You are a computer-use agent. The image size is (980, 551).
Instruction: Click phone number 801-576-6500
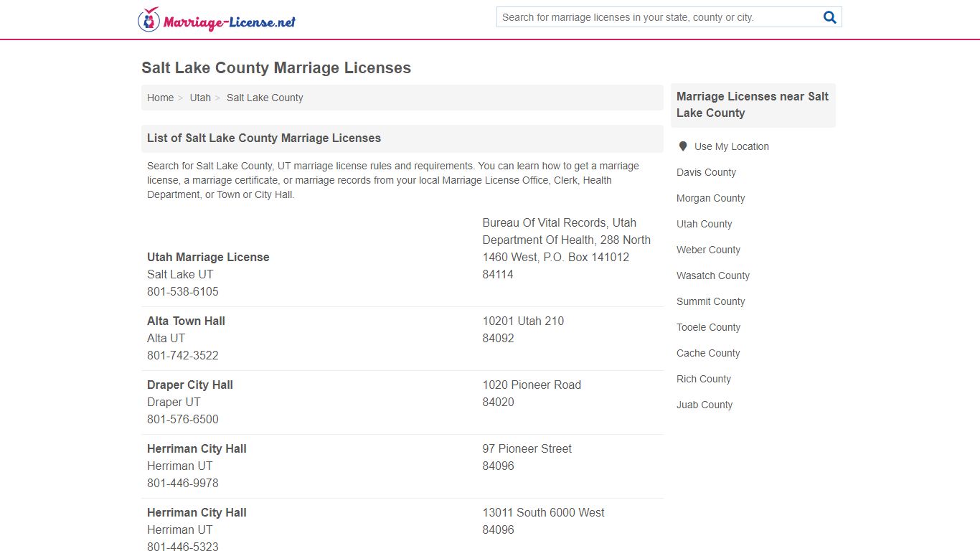183,419
